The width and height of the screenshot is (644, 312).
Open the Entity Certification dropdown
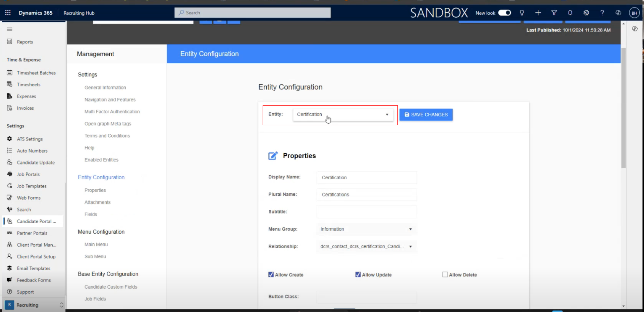343,115
